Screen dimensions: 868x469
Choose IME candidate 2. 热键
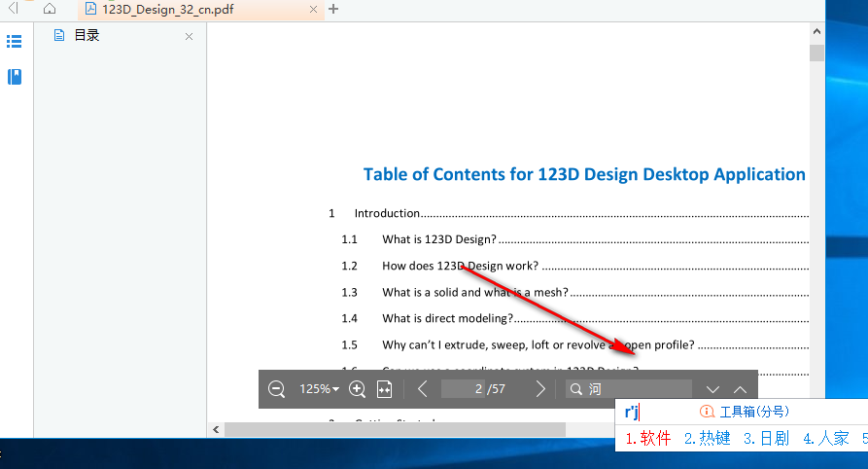click(x=708, y=439)
